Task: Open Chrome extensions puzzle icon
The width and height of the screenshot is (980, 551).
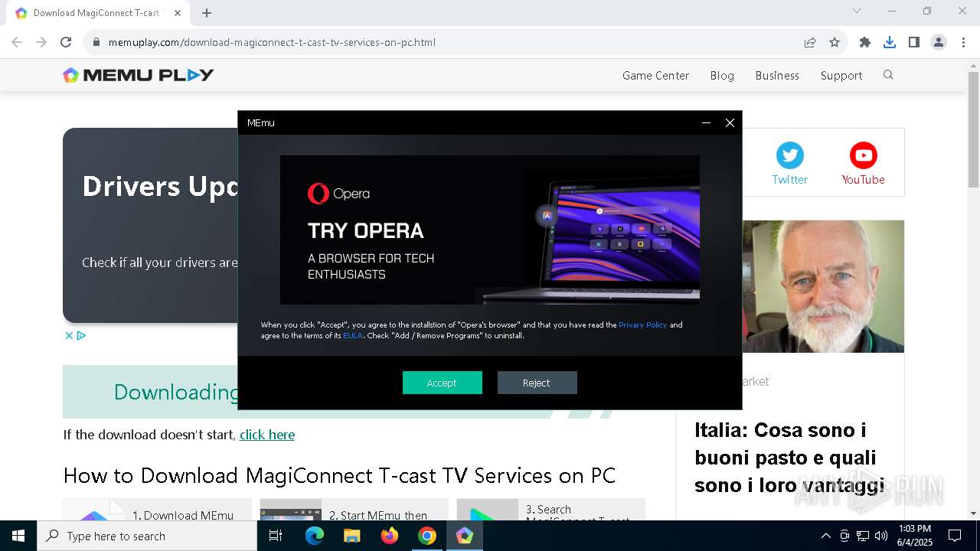Action: click(865, 42)
